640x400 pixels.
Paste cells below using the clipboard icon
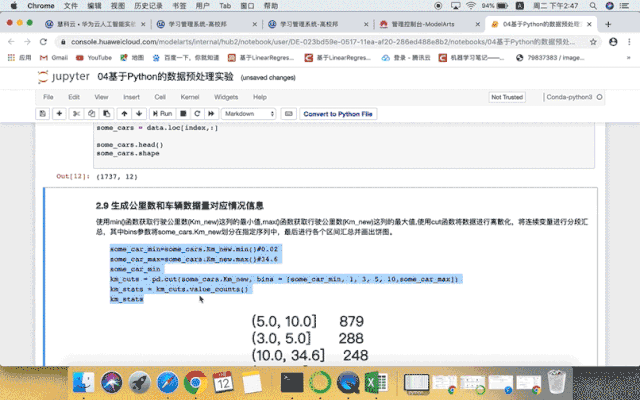(107, 114)
